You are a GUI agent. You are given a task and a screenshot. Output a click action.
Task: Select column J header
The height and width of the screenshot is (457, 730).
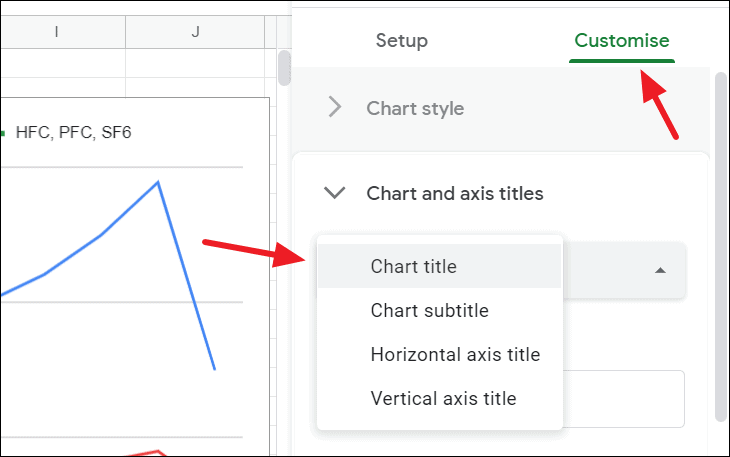pos(195,32)
